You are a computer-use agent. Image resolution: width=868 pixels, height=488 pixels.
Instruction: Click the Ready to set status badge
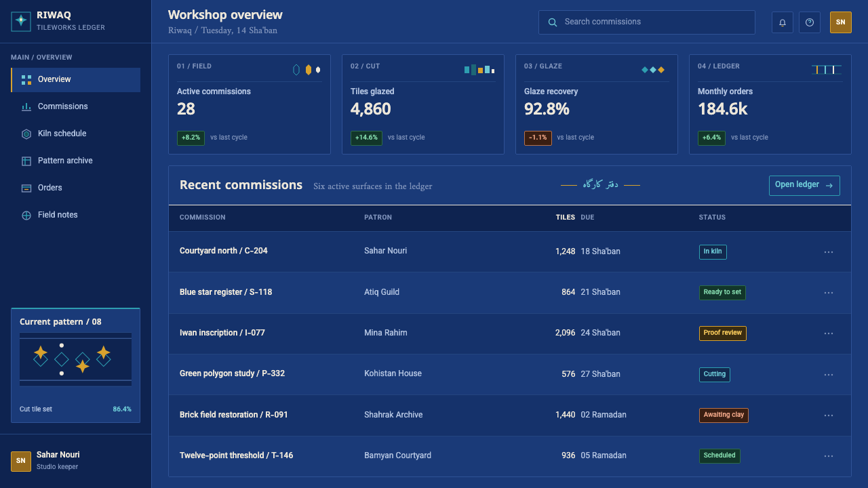[722, 293]
